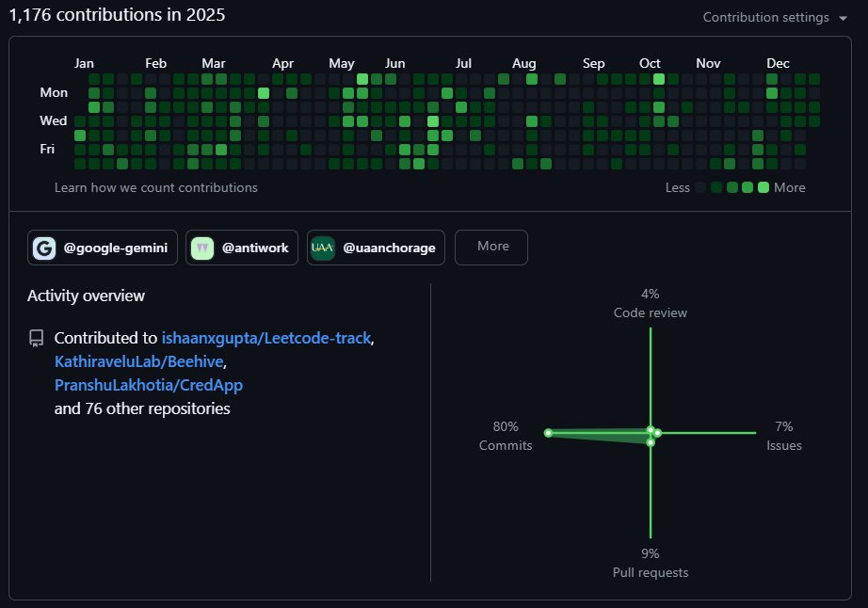Viewport: 868px width, 608px height.
Task: Click the @google-gemini organization button
Action: point(103,248)
